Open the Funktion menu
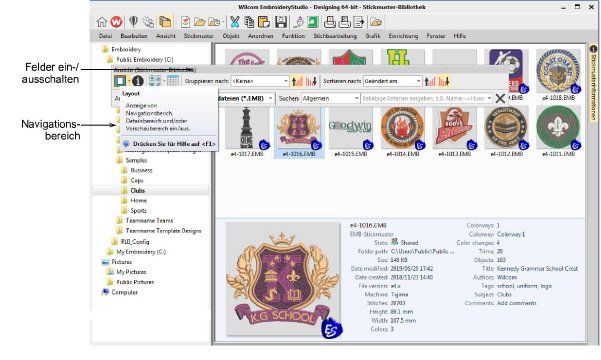This screenshot has height=360, width=601. point(293,36)
